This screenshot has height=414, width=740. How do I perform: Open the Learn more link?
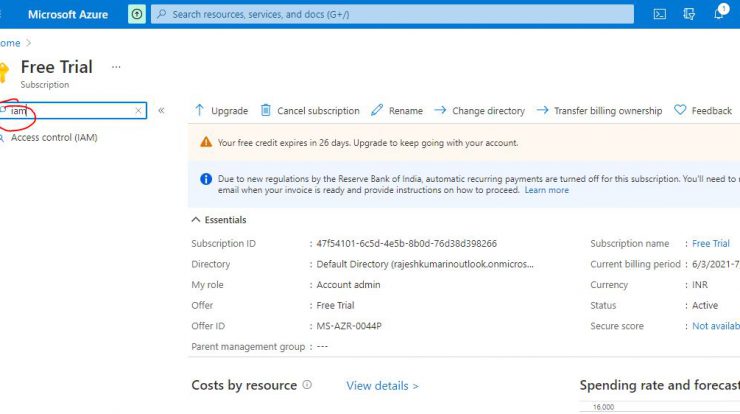pyautogui.click(x=547, y=190)
